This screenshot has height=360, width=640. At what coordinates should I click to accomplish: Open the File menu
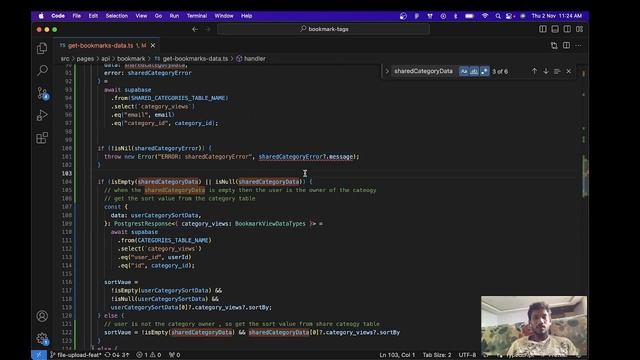click(77, 16)
